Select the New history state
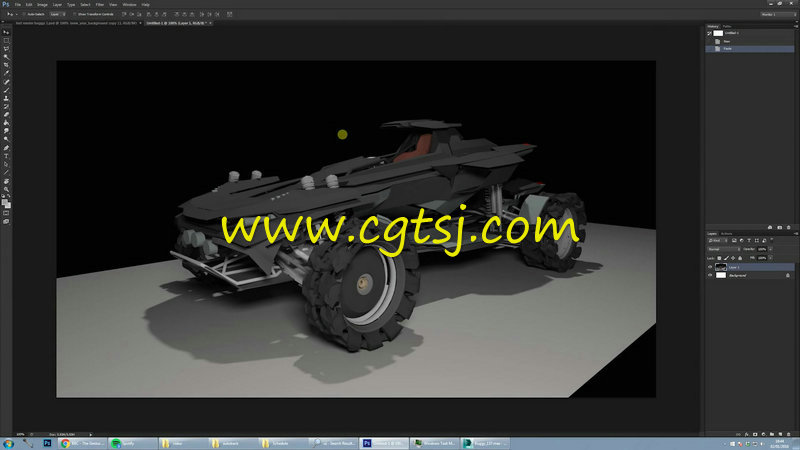Screen dimensions: 800x450 pos(749,41)
